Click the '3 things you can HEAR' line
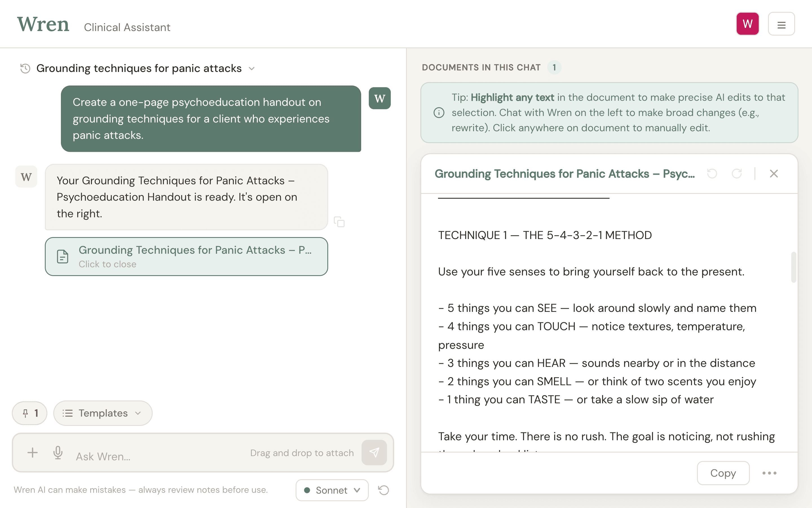 (597, 363)
